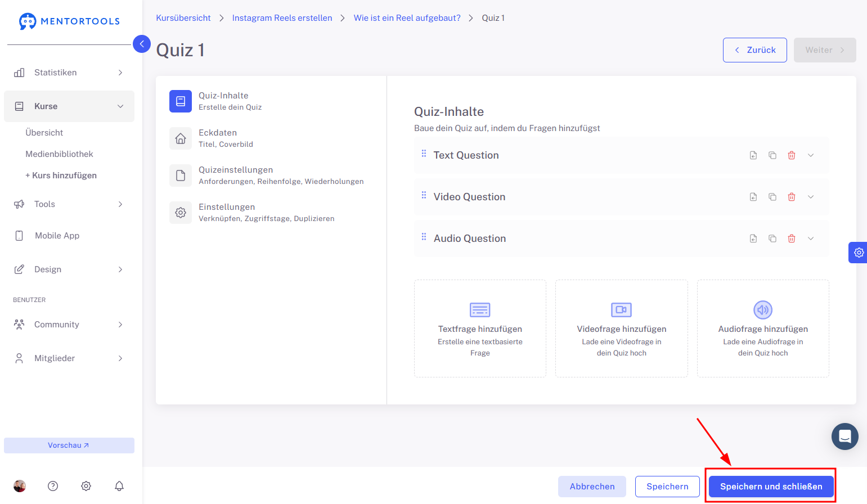Open the Statistiken bar-chart icon

click(19, 73)
